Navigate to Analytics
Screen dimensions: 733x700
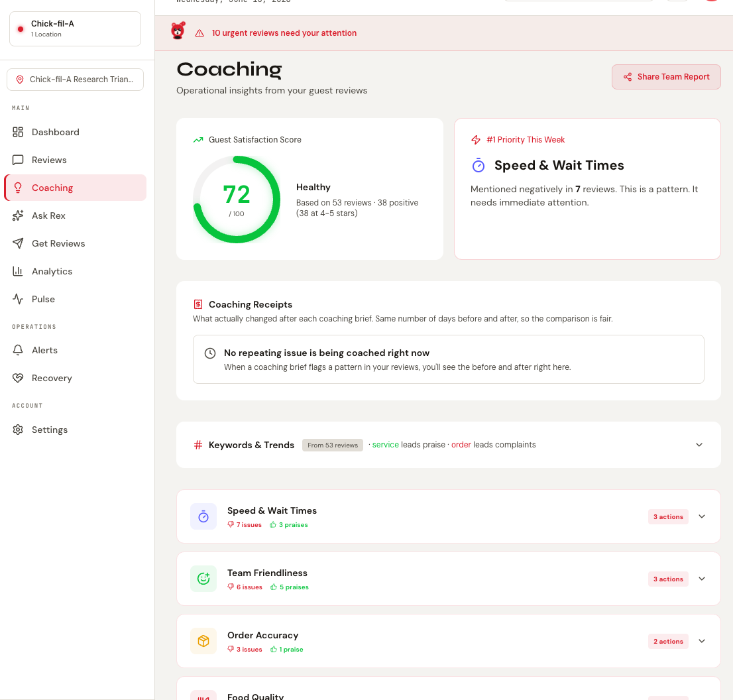click(76, 271)
